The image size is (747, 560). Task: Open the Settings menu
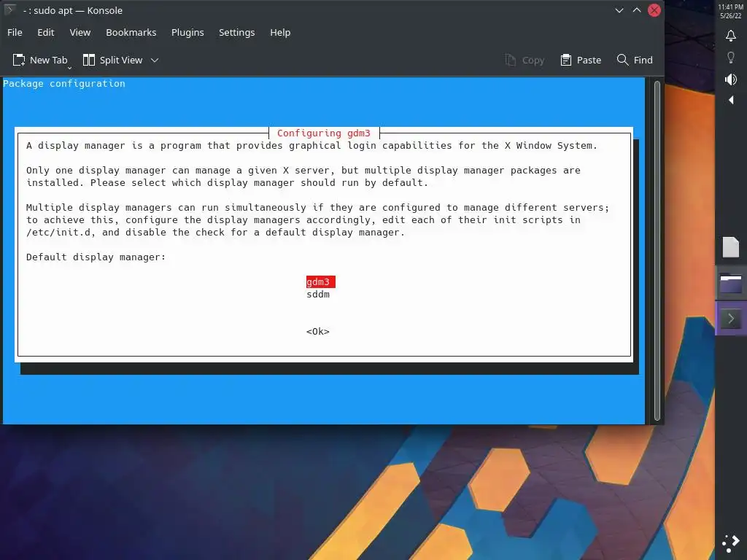[x=237, y=32]
